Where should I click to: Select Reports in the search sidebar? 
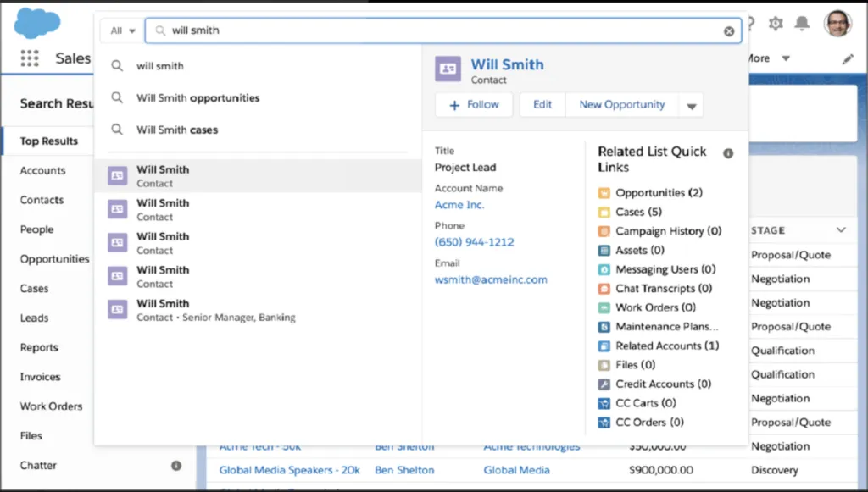click(x=39, y=347)
